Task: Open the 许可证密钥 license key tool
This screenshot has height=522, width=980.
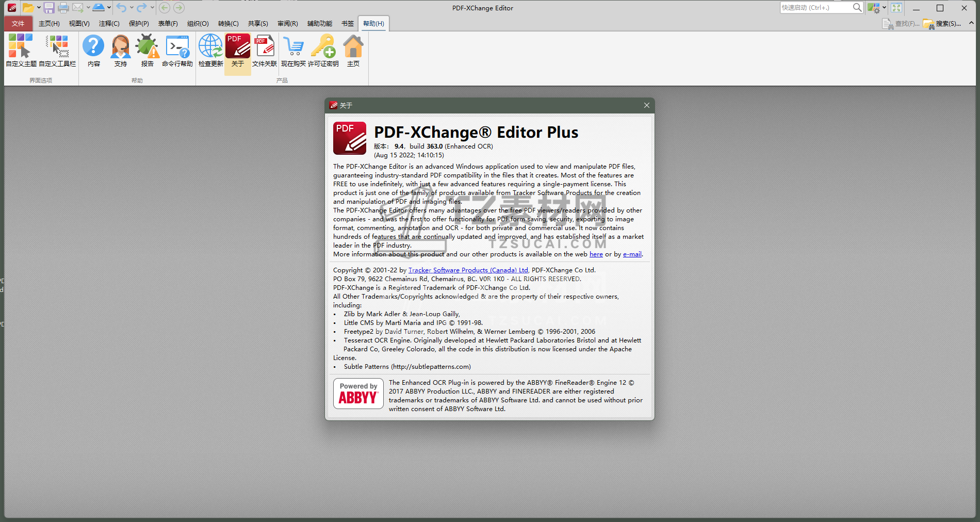Action: pos(323,51)
